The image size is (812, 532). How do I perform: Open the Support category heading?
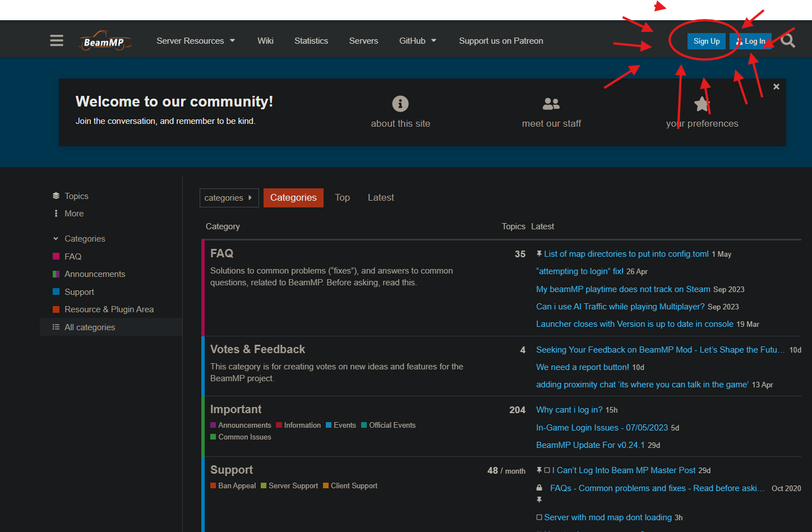coord(232,470)
